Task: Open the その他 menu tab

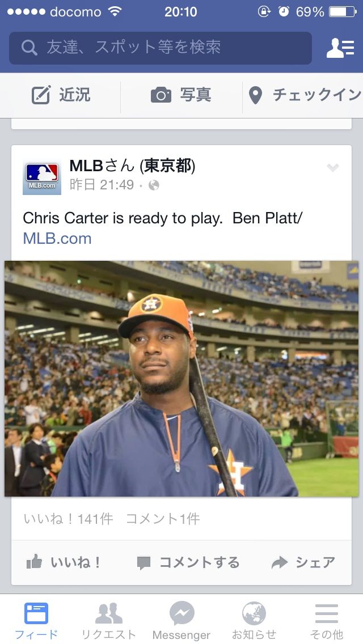Action: (x=326, y=621)
